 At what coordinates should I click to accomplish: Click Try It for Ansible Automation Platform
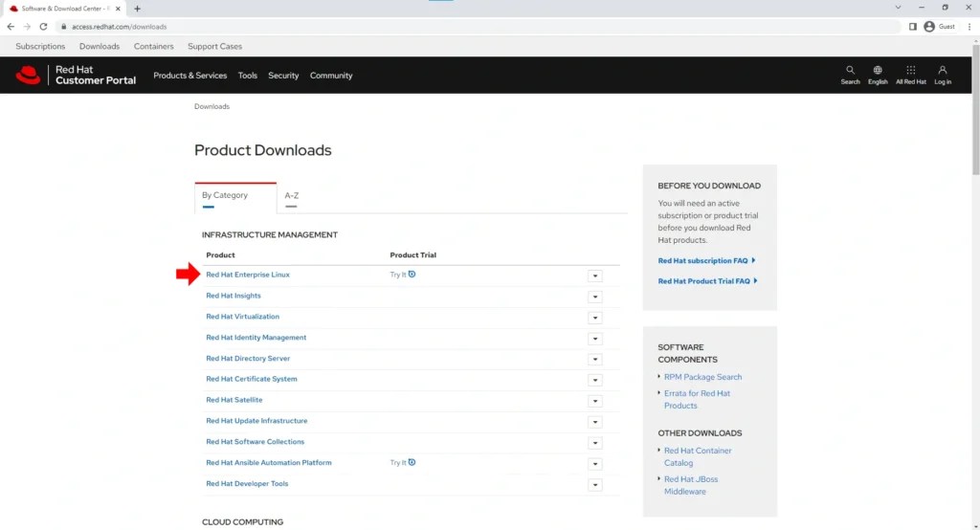(398, 462)
